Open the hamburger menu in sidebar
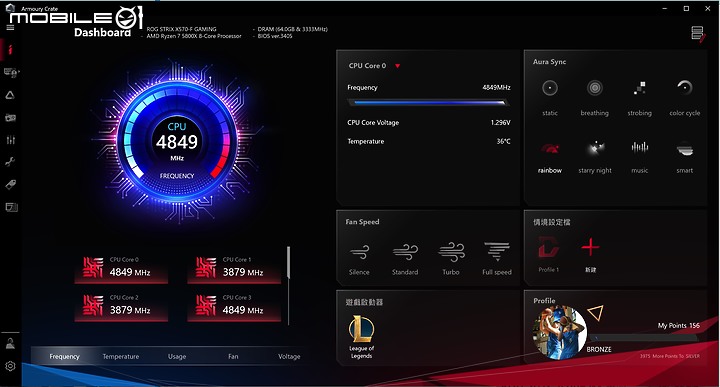 10,28
